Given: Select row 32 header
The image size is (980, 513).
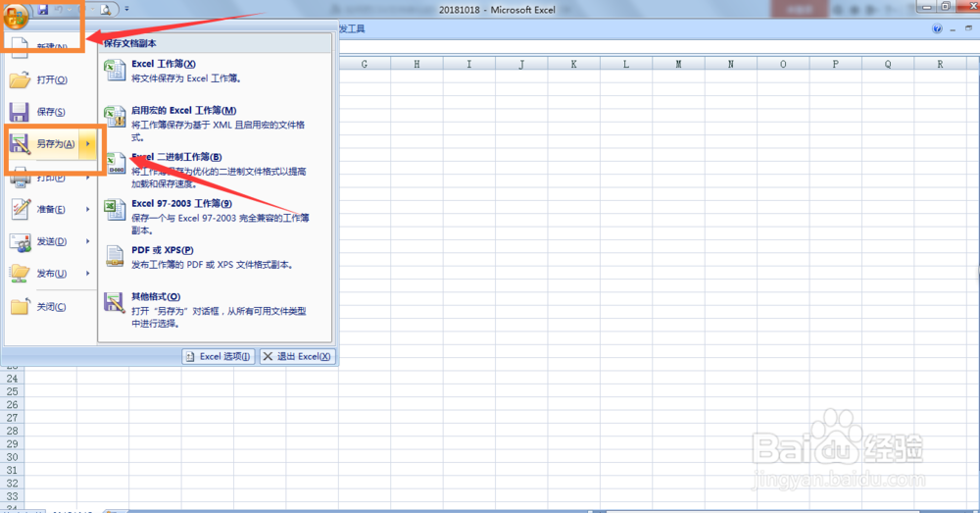Looking at the screenshot, I should click(12, 484).
